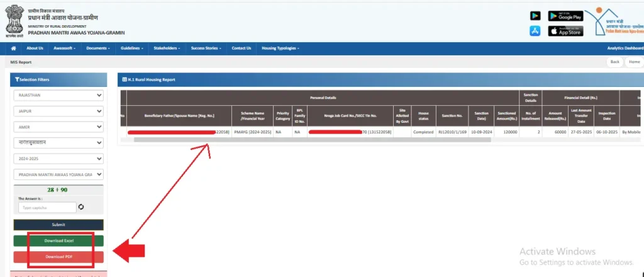Click the sanctioned amount 120000
The image size is (644, 277).
click(x=506, y=132)
